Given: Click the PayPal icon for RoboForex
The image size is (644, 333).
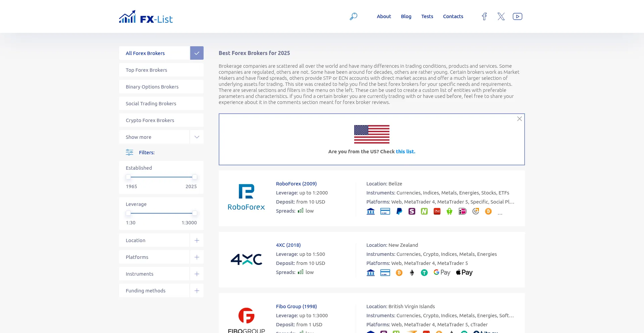Looking at the screenshot, I should click(399, 211).
